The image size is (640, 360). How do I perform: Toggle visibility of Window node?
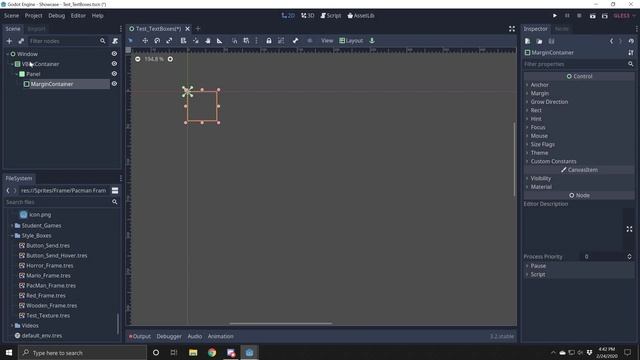114,54
